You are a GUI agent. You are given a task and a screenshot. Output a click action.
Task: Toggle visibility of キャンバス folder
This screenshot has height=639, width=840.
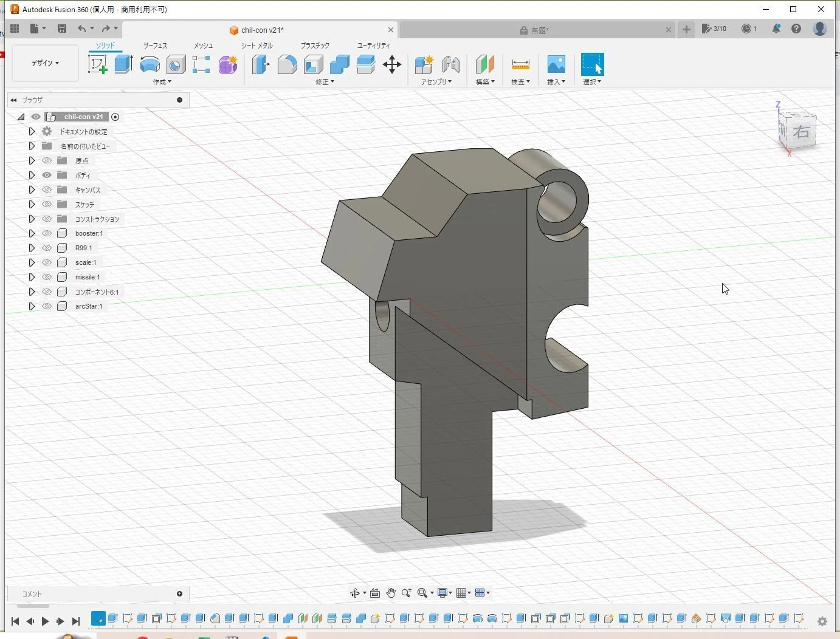(x=47, y=190)
